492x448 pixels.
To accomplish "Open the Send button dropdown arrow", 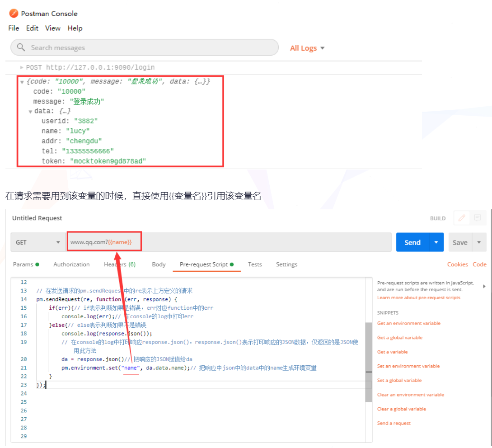I will pos(436,242).
